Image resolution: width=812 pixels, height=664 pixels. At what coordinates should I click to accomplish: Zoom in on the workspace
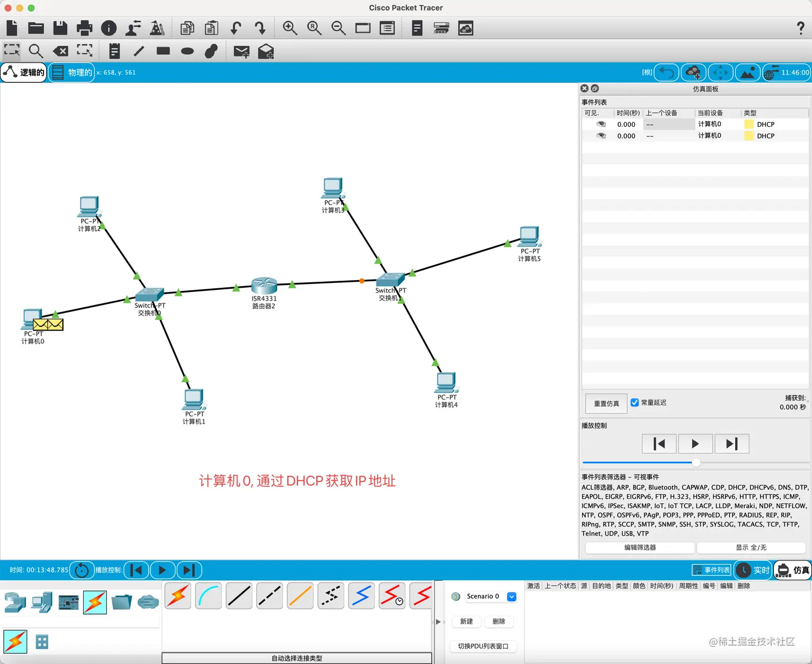(x=290, y=28)
